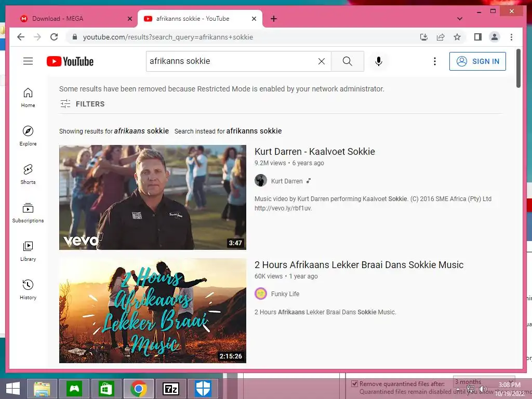Screen dimensions: 532x399
Task: Open the Kurt Darren channel avatar
Action: 261,180
